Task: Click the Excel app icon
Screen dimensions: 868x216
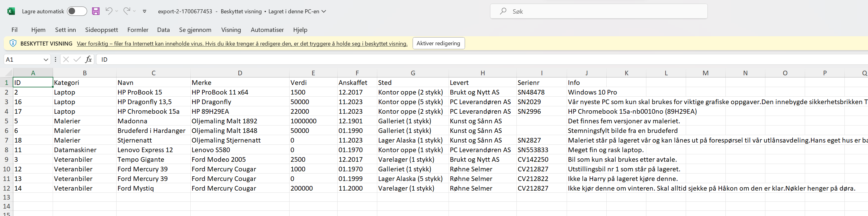Action: tap(11, 11)
